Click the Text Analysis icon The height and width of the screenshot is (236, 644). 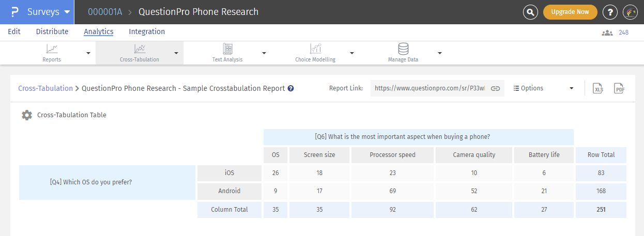point(227,49)
